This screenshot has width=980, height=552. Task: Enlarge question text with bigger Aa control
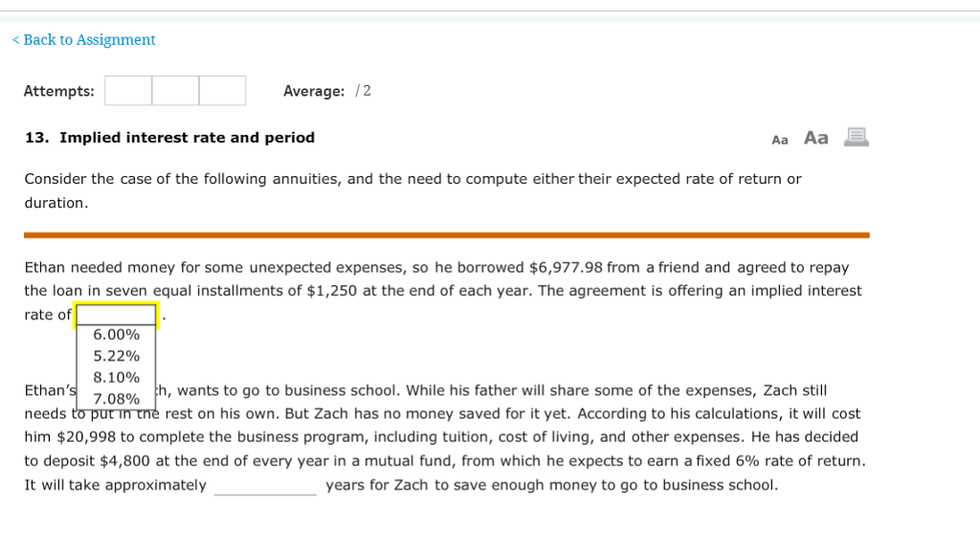[814, 138]
